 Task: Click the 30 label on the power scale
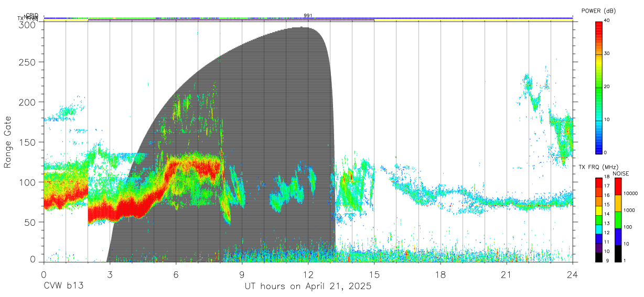(x=607, y=54)
